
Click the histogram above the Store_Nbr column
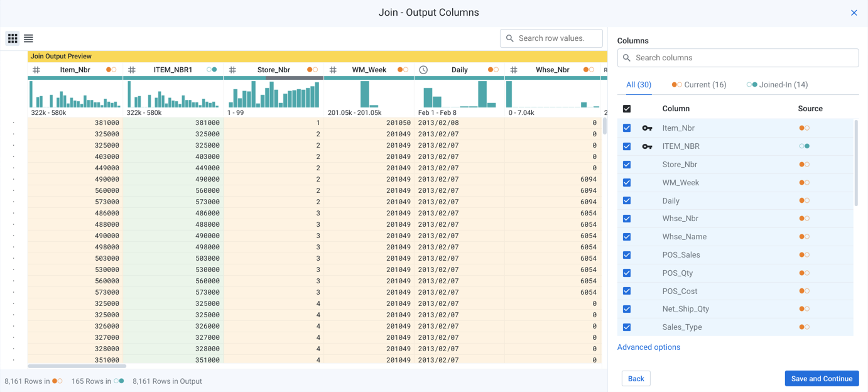(273, 94)
